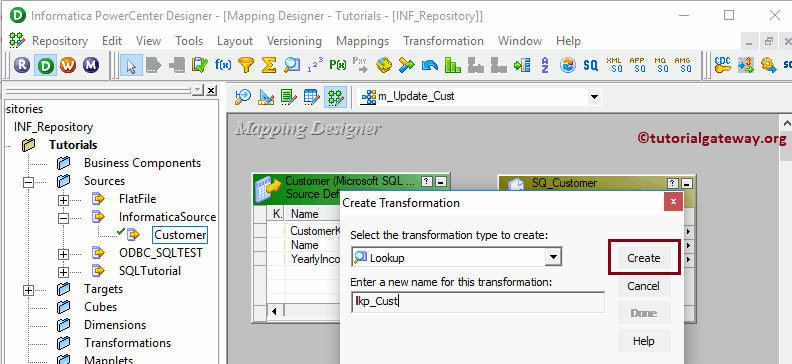Collapse the Sources folder
Screen dimensions: 792x364
(x=29, y=181)
